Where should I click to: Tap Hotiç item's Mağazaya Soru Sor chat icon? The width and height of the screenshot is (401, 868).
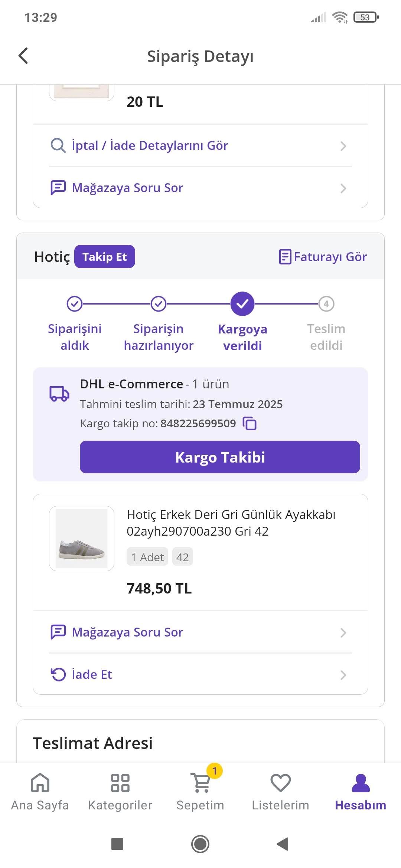(58, 632)
